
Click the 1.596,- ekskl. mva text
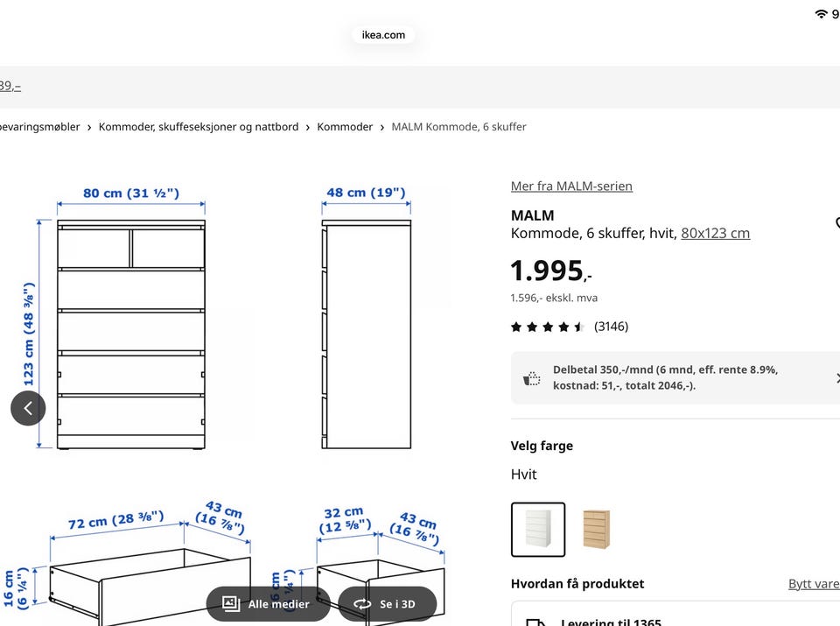point(554,298)
